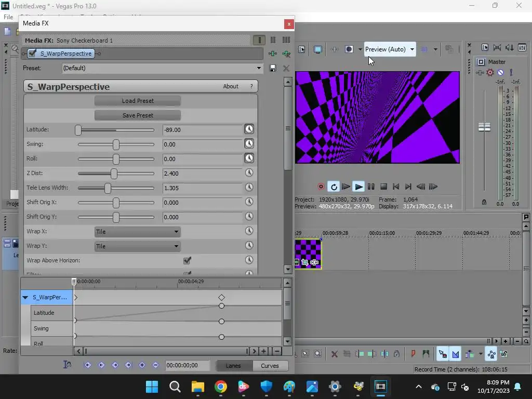532x399 pixels.
Task: Click the first keyframe navigation button
Action: [87, 365]
